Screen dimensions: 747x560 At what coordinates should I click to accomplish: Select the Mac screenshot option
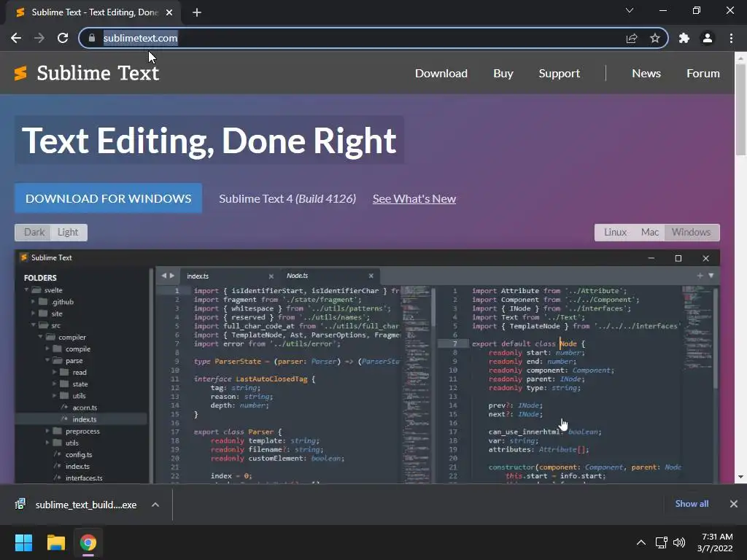pyautogui.click(x=650, y=233)
